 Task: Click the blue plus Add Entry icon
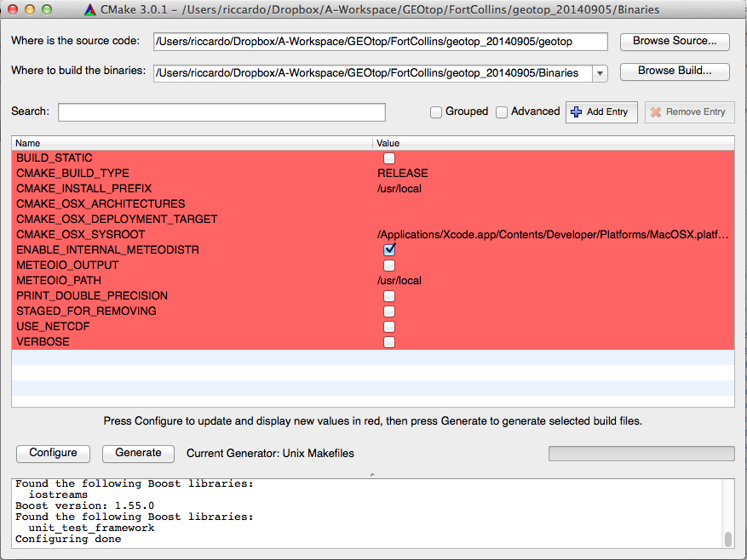pos(576,111)
